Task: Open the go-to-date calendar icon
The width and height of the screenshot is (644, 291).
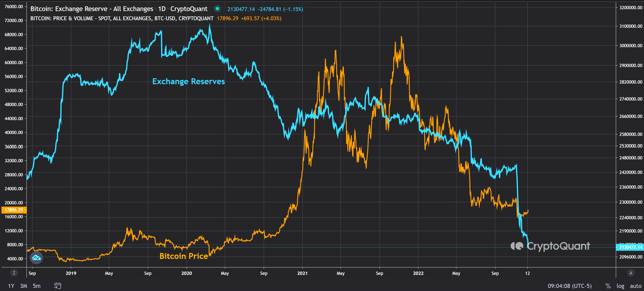Action: tap(58, 286)
